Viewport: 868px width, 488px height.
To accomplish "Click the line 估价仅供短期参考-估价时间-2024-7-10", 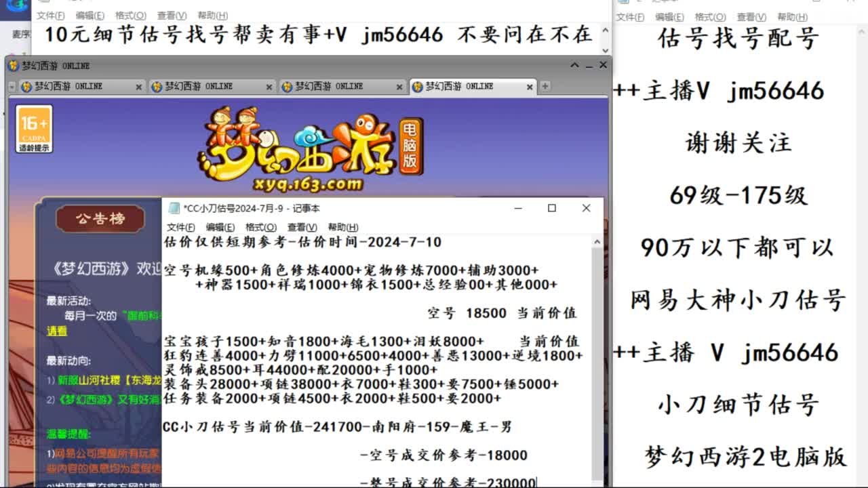I will 303,242.
